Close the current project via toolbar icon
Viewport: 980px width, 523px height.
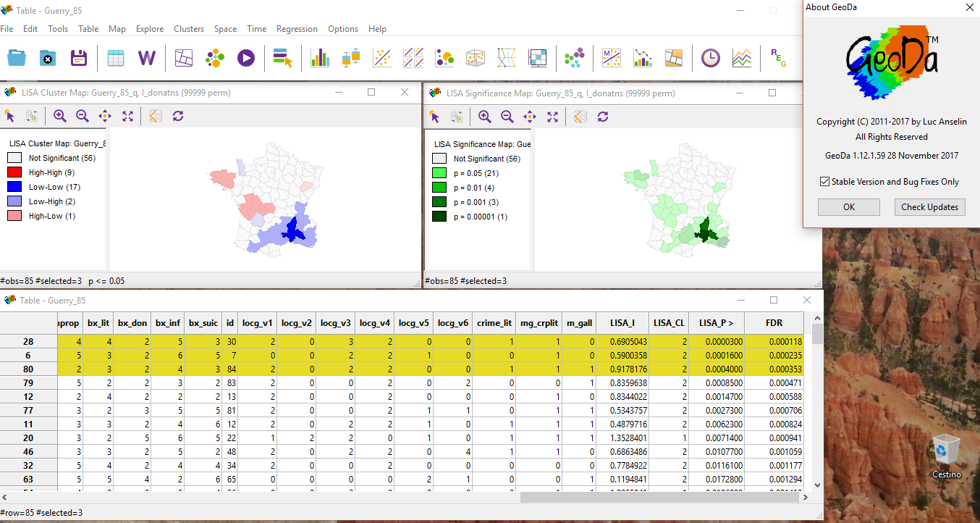pos(47,58)
